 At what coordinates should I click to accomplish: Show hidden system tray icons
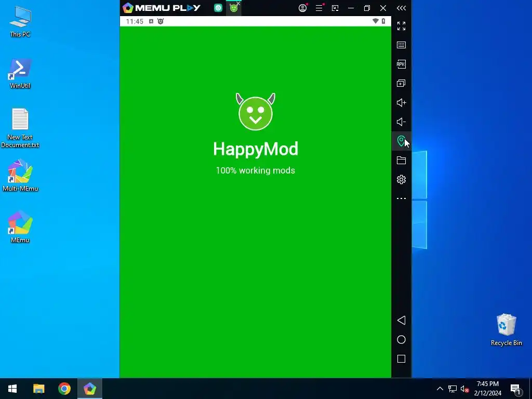click(x=440, y=389)
